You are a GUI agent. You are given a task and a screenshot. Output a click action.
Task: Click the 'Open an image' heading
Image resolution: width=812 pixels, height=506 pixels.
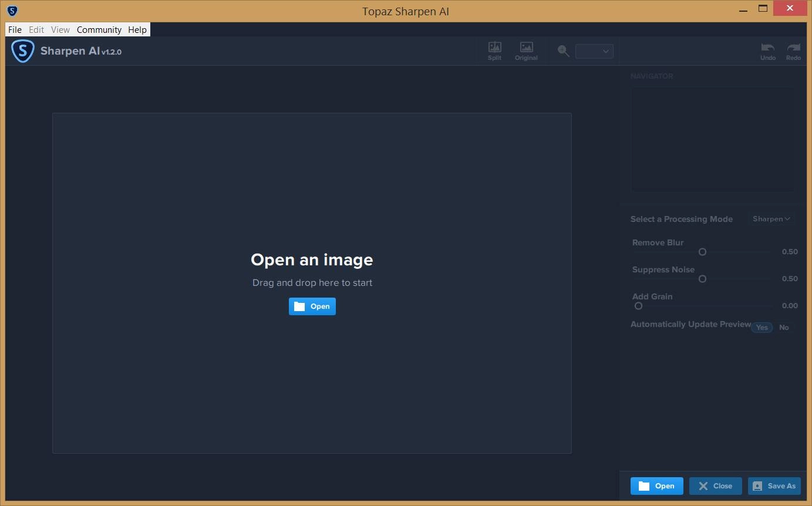point(312,259)
